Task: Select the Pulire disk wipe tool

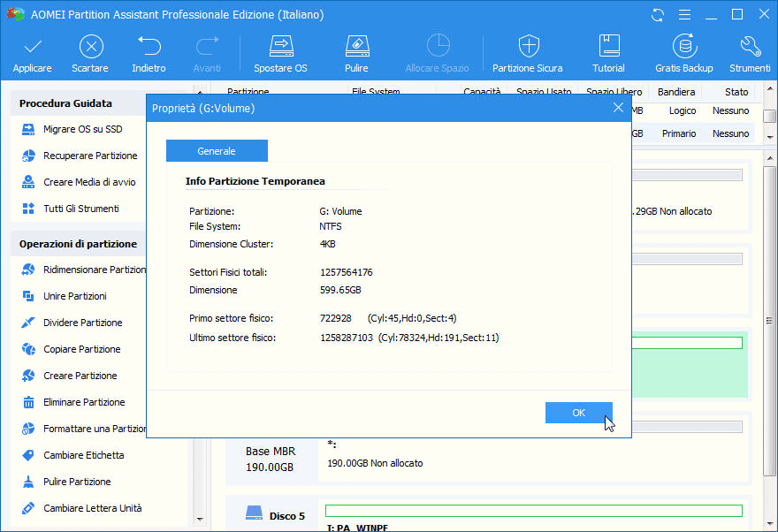Action: tap(356, 47)
